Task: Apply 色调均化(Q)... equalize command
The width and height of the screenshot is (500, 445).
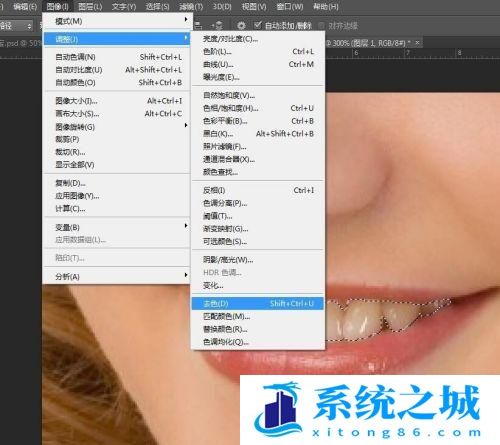Action: (x=258, y=342)
